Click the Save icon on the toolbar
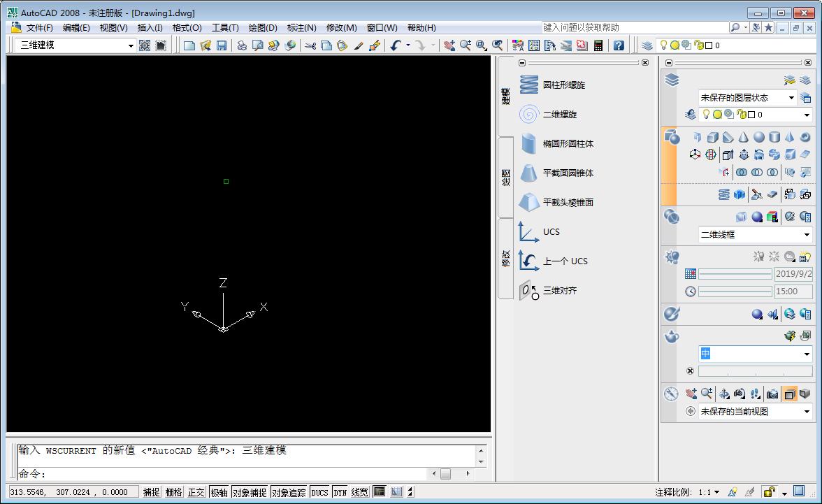 [222, 45]
